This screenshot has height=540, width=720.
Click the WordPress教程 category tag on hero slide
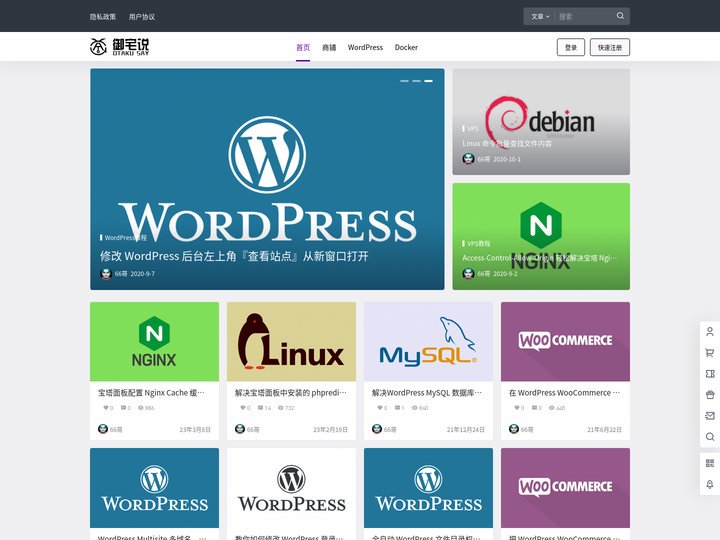click(125, 237)
